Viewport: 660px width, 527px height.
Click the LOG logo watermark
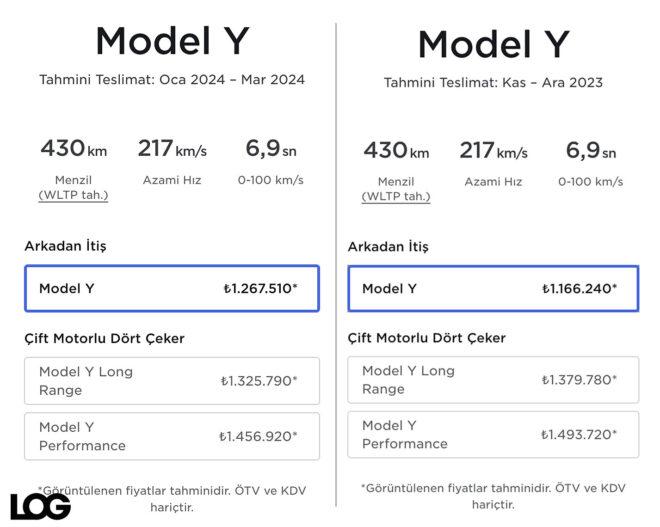coord(40,506)
